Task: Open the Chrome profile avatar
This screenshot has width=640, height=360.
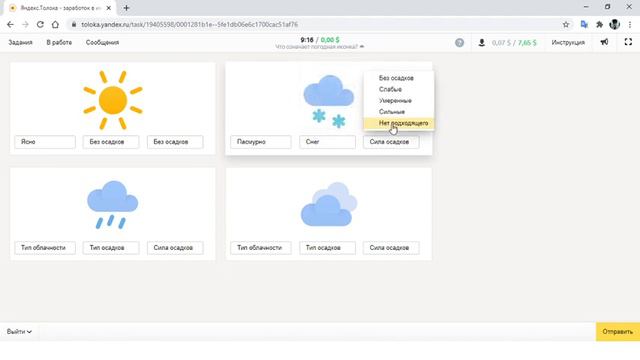Action: [614, 24]
